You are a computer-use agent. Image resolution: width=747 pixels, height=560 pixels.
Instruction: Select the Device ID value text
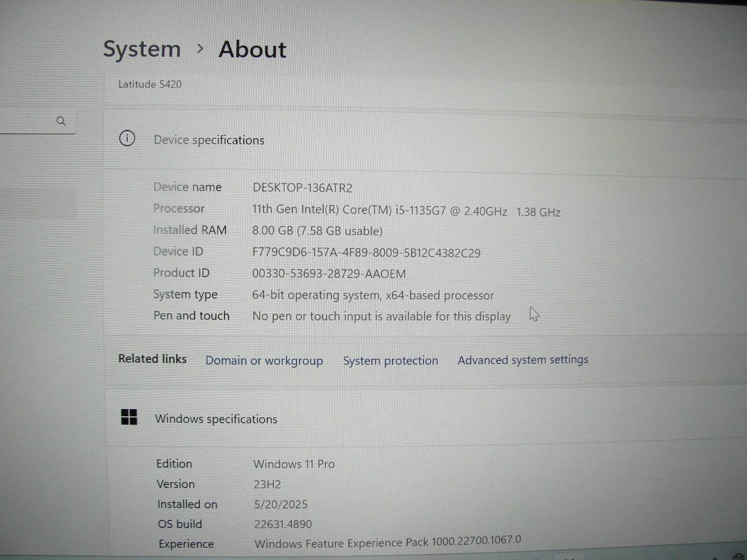click(x=367, y=252)
